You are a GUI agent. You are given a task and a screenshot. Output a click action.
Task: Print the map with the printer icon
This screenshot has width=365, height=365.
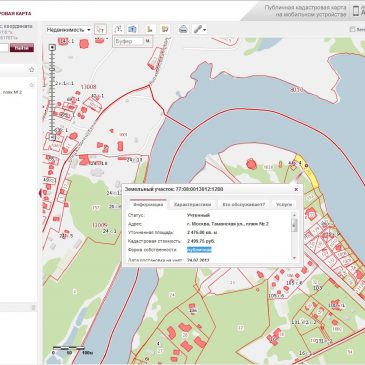coord(183,29)
